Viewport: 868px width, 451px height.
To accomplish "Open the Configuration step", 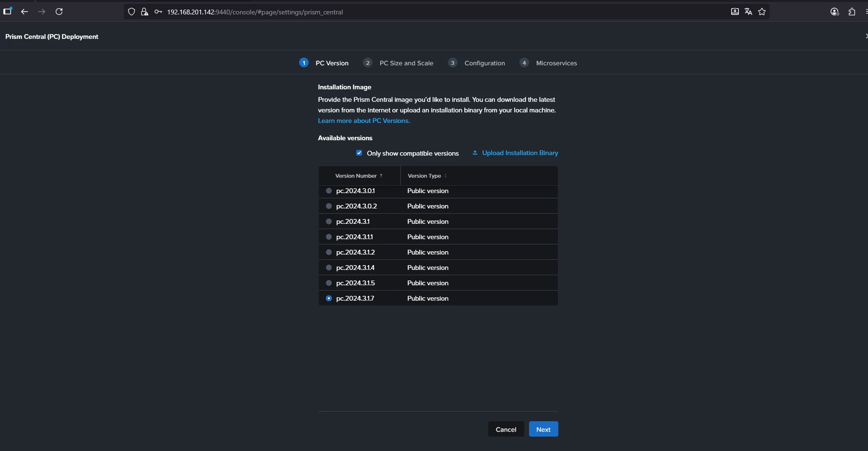I will pos(484,63).
